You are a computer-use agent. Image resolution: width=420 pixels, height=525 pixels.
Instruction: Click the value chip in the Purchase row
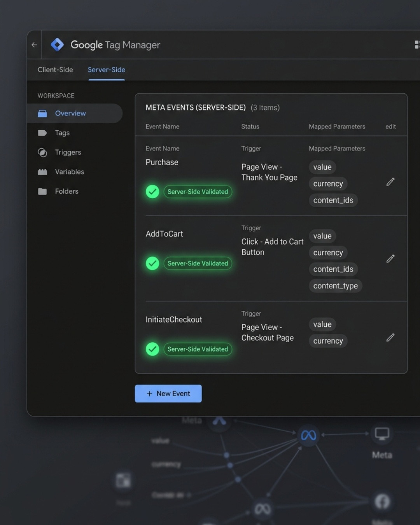point(322,167)
